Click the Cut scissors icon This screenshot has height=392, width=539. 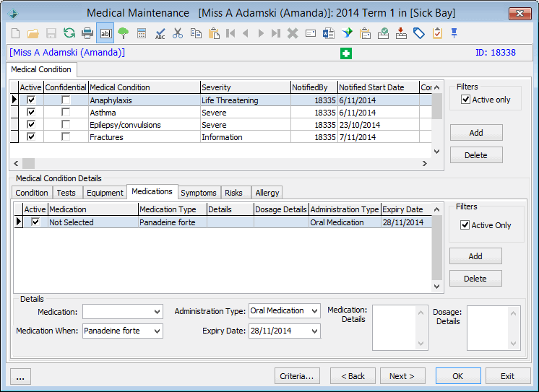(178, 33)
